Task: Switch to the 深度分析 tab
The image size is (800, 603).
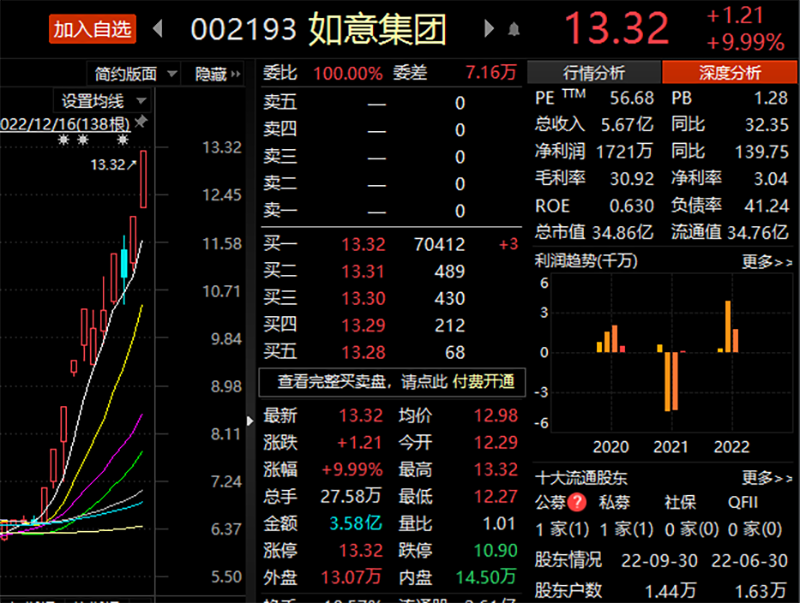Action: coord(730,72)
